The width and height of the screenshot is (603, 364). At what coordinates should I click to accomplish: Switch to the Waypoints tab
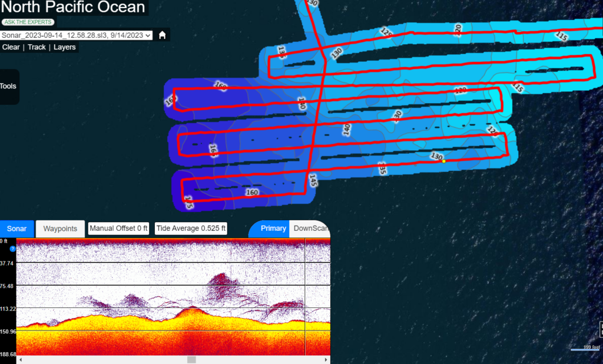click(x=60, y=229)
